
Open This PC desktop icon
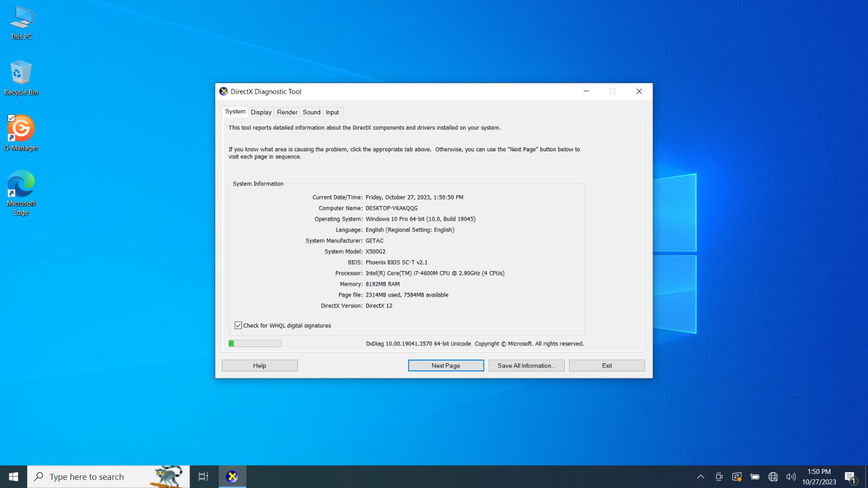[x=21, y=23]
